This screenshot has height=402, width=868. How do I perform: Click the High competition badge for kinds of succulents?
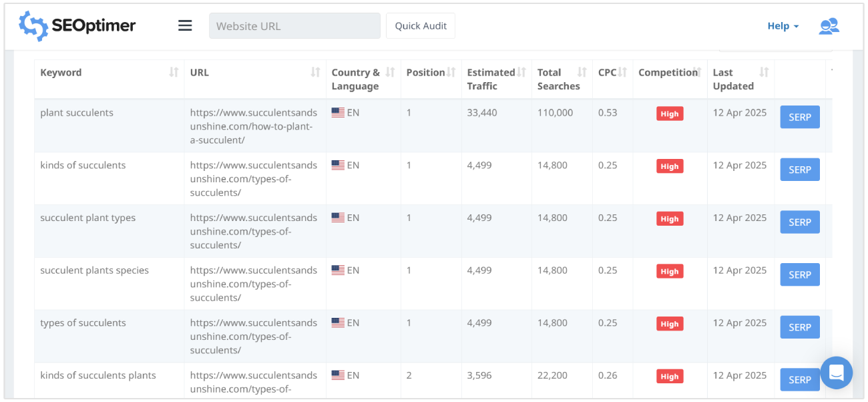pos(669,166)
